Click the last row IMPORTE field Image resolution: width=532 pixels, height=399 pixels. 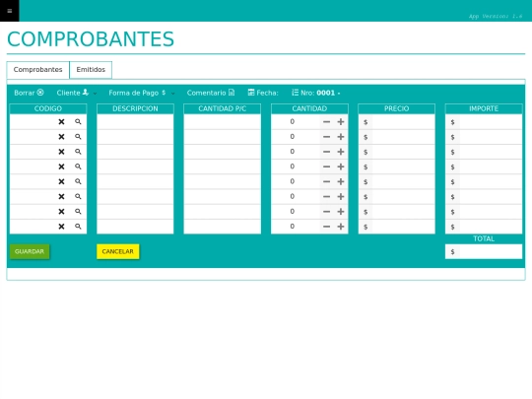point(491,227)
